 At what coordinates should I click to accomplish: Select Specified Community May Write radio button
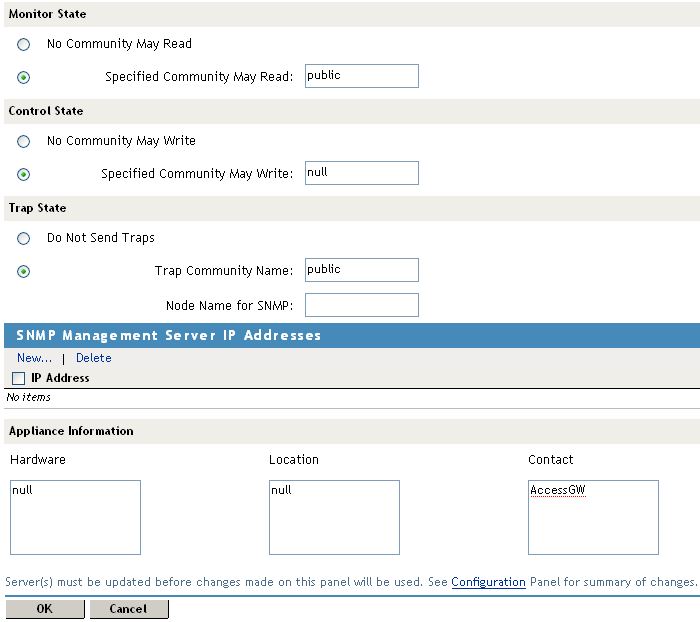[x=23, y=174]
